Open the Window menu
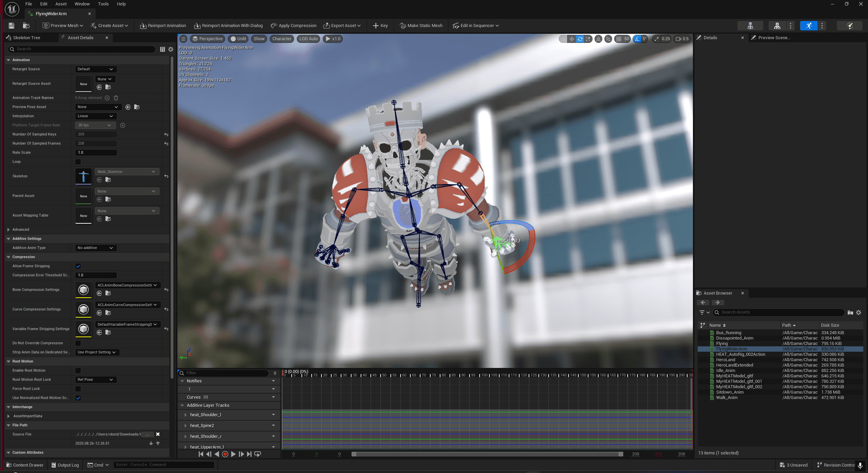This screenshot has width=868, height=473. 82,4
